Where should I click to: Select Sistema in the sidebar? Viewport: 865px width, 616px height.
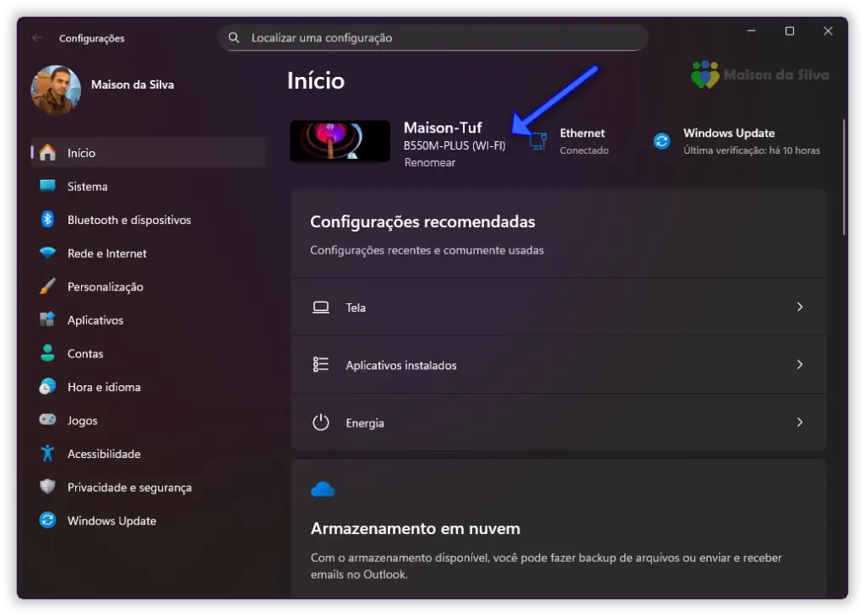tap(87, 187)
